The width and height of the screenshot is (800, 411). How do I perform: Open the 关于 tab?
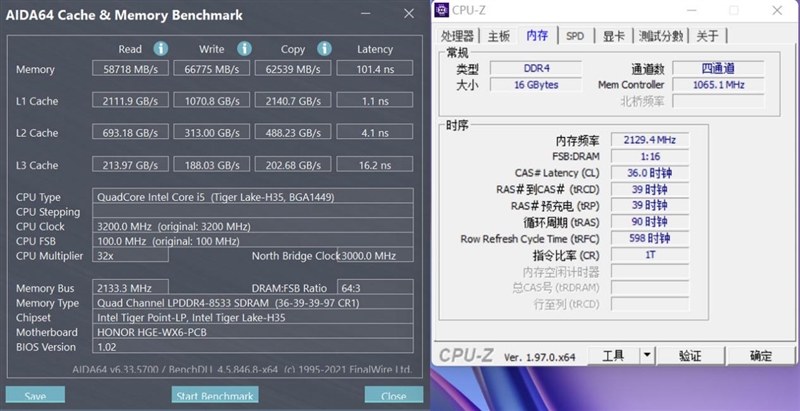tap(707, 36)
